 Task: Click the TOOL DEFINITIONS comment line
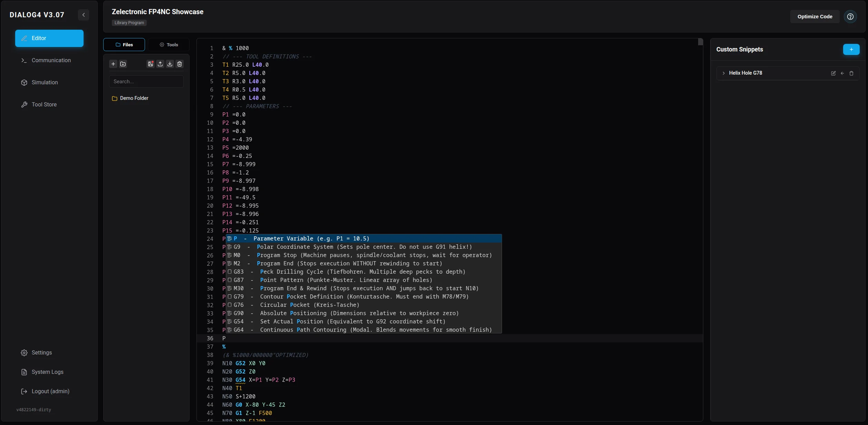point(267,56)
